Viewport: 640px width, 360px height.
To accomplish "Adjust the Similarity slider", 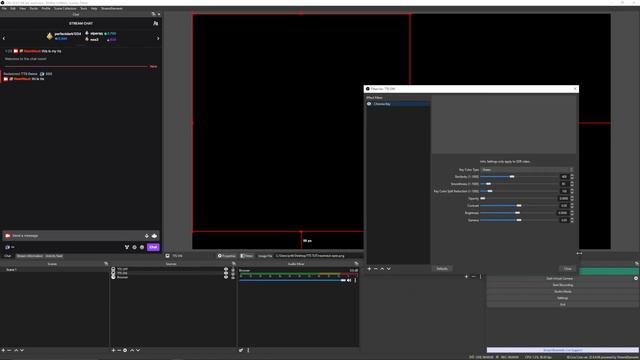I will [x=519, y=177].
